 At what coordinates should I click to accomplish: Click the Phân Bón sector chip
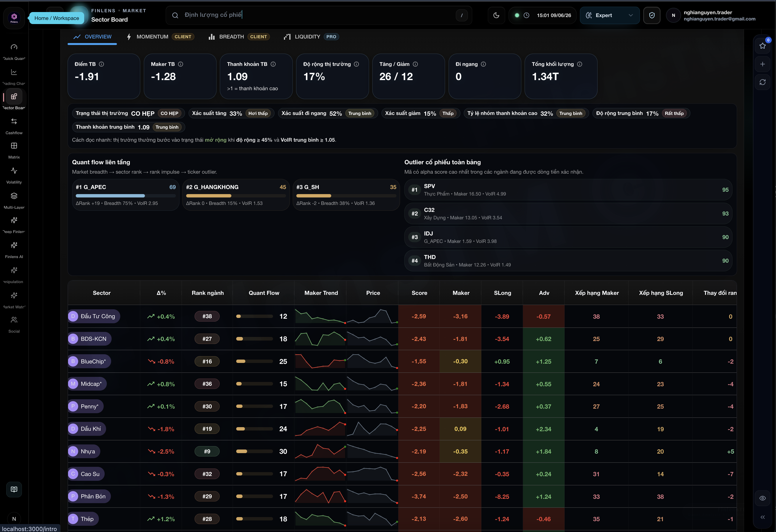tap(89, 496)
